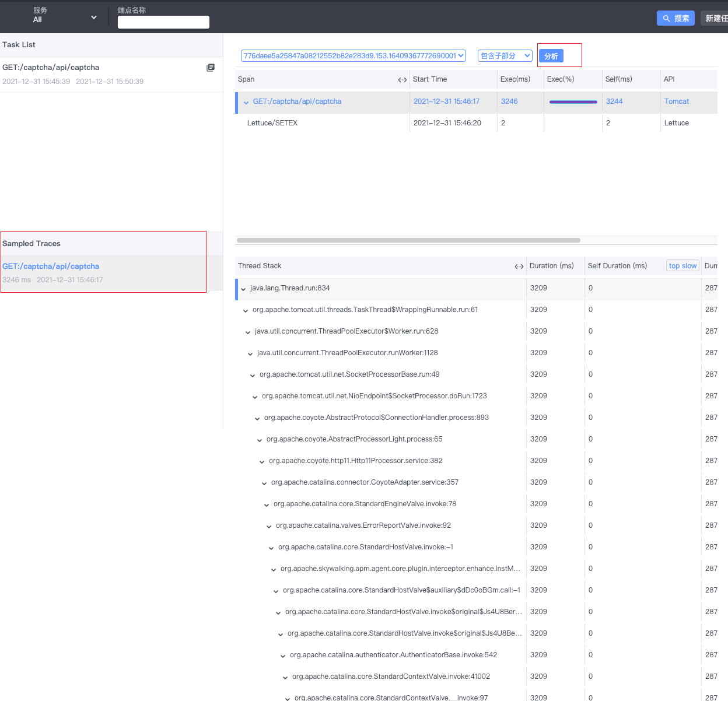Click the magnifier icon inside the 搜索 button
The width and height of the screenshot is (728, 701).
click(667, 18)
